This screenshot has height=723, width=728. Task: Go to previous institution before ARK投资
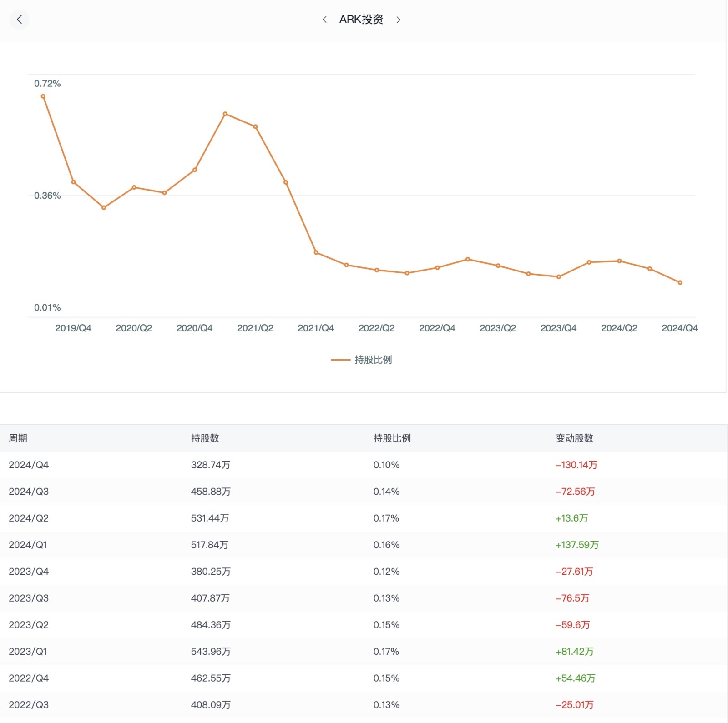pyautogui.click(x=324, y=20)
